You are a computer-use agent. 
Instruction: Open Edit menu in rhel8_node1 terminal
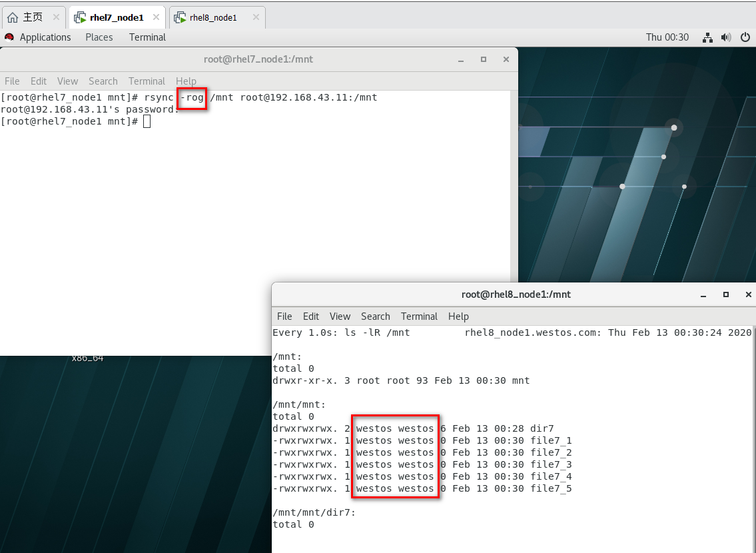[x=311, y=316]
